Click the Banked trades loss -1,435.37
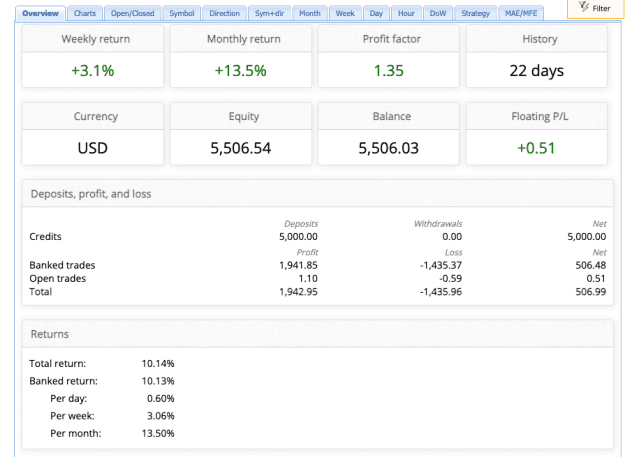625x457 pixels. click(x=441, y=265)
